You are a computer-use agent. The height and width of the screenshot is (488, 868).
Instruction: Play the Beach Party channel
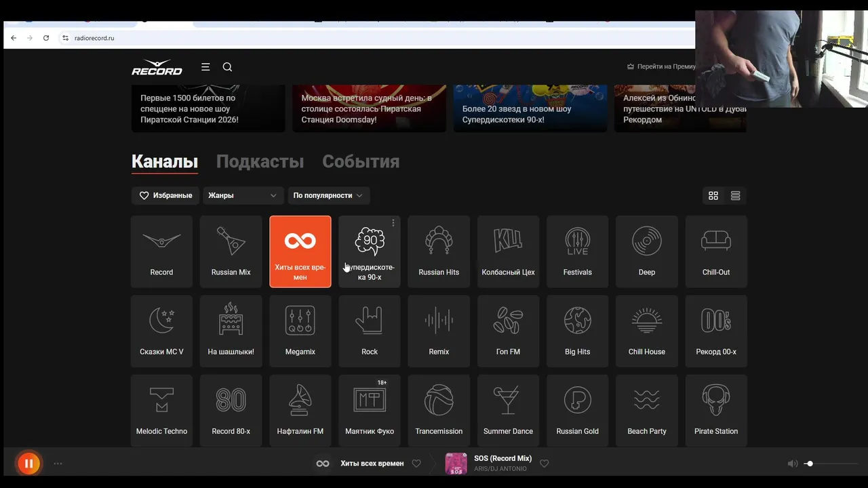(647, 410)
